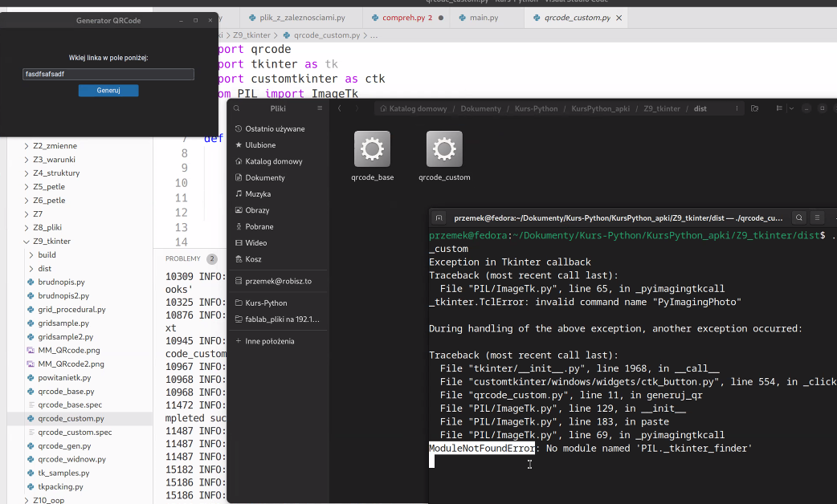Viewport: 837px width, 504px height.
Task: Open tk_samples.py from the Explorer tree
Action: (x=63, y=473)
